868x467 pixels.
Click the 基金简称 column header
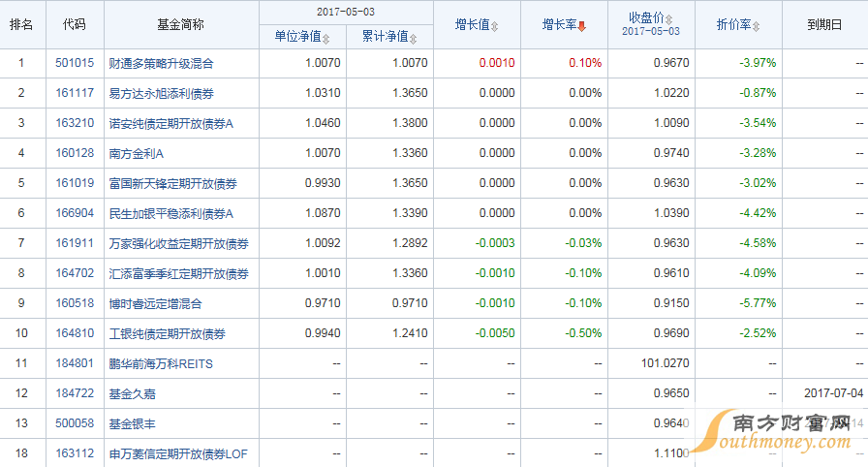[180, 25]
